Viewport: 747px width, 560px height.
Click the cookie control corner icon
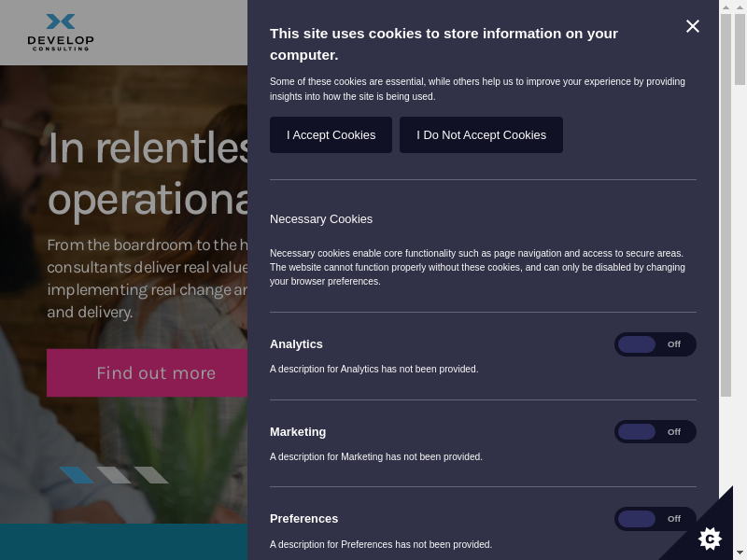(710, 538)
